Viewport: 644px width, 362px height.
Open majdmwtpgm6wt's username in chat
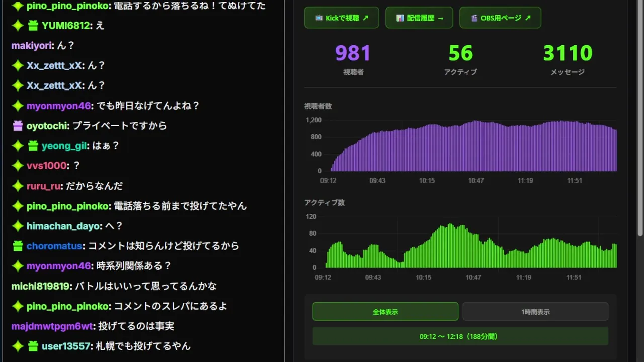(52, 326)
